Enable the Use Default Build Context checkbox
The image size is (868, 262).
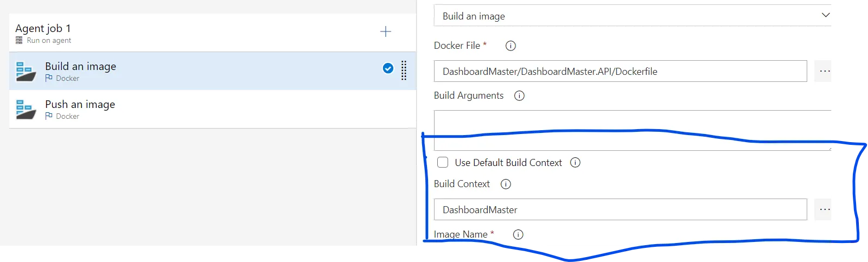tap(443, 163)
